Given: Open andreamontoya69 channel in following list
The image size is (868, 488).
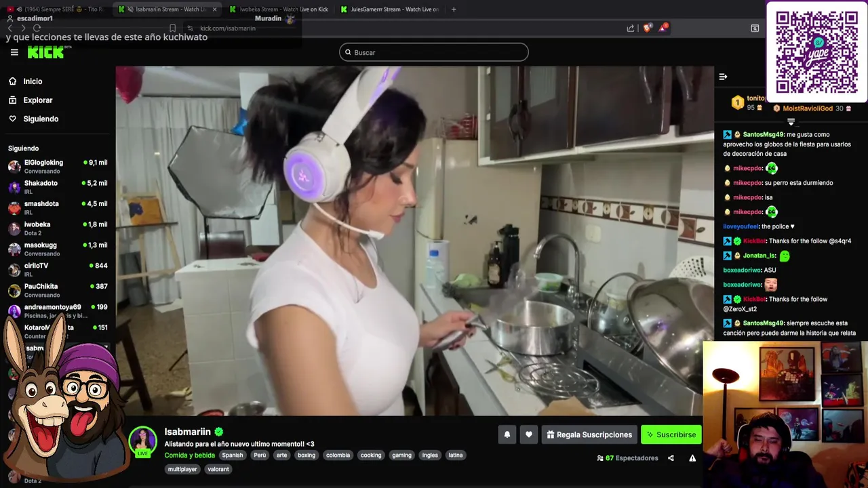Looking at the screenshot, I should pos(58,311).
